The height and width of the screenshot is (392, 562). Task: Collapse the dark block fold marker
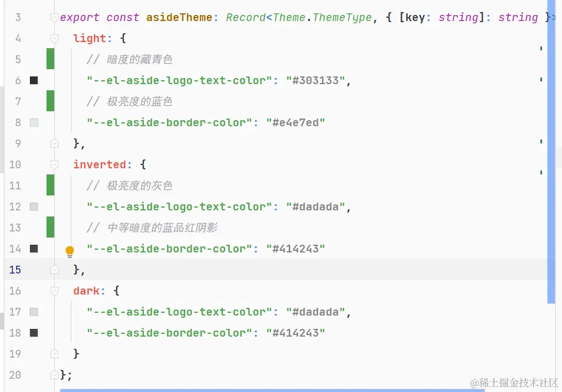click(54, 291)
